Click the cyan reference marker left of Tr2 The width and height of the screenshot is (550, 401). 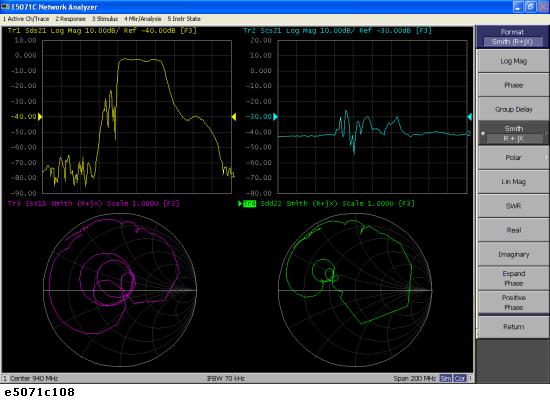pos(275,117)
